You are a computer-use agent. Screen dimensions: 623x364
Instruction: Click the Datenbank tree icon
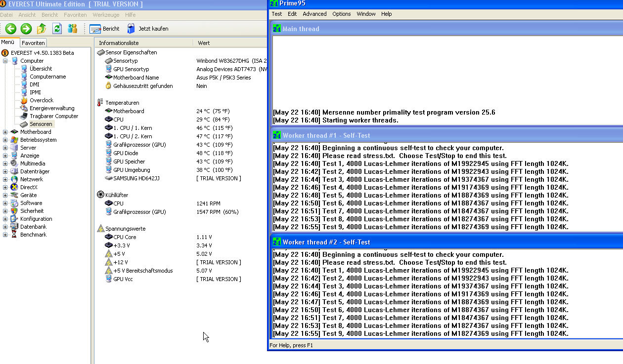(x=14, y=227)
